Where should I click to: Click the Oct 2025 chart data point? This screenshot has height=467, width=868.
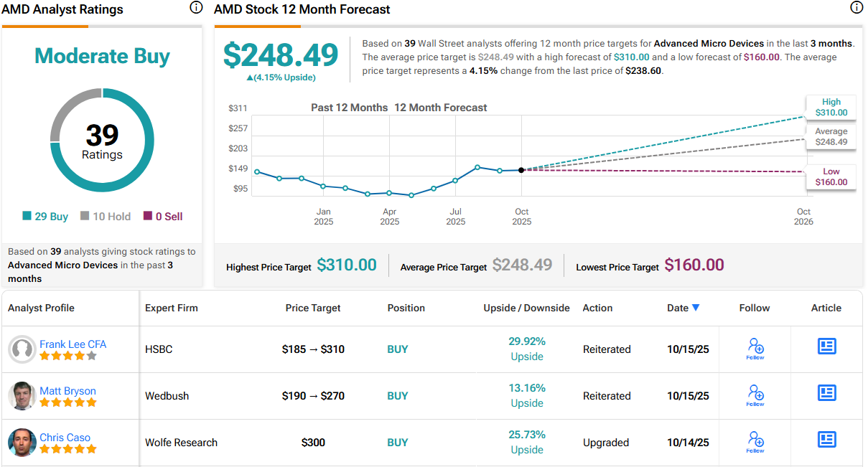[x=521, y=170]
